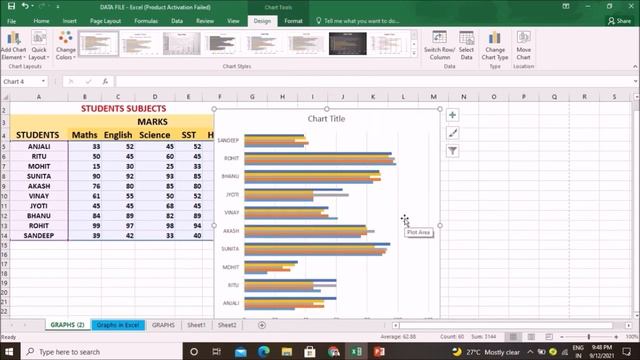Viewport: 640px width, 360px height.
Task: Click into the formula bar
Action: click(x=373, y=81)
